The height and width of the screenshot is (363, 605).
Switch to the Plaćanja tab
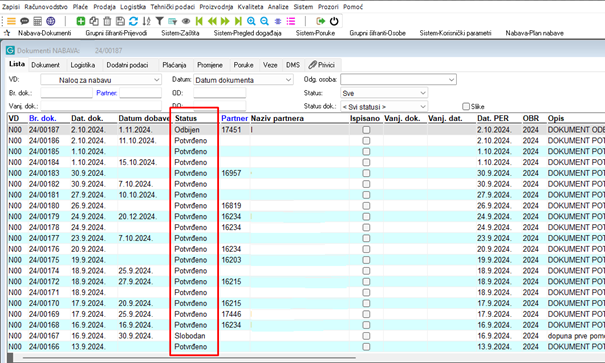[x=174, y=65]
